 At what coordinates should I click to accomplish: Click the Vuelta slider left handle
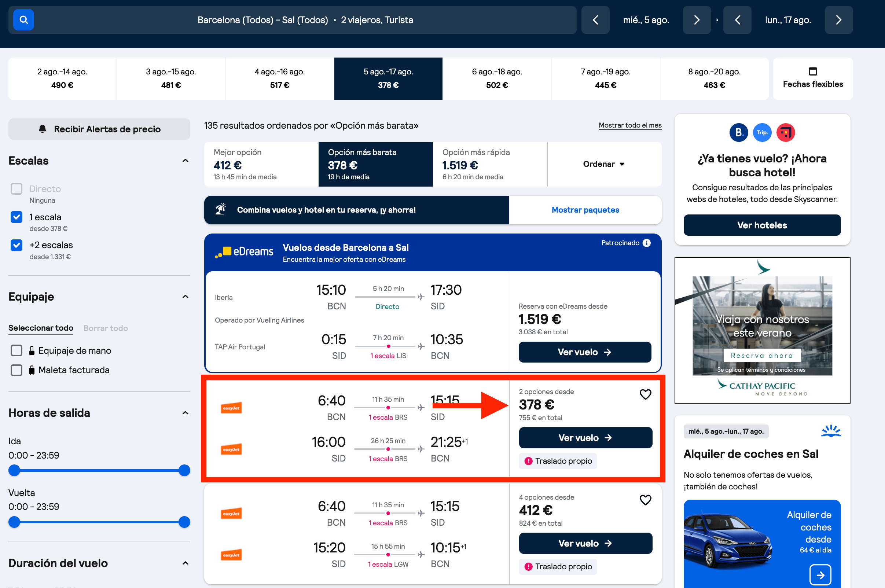[14, 522]
